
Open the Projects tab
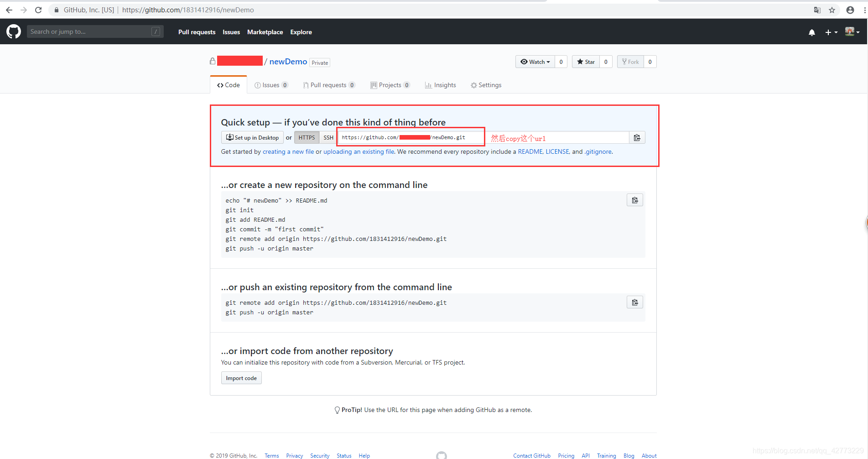pyautogui.click(x=390, y=85)
